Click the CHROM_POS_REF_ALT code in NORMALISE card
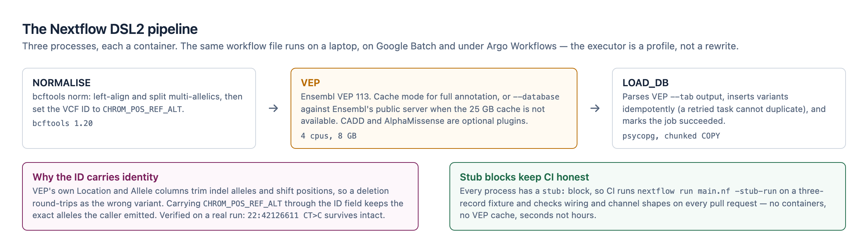Screen dimensions: 868x252 pos(142,109)
